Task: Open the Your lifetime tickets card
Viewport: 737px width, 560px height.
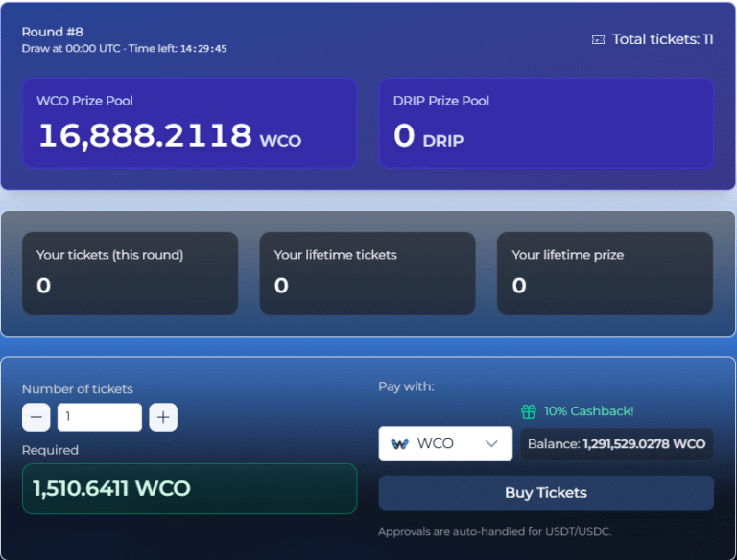Action: point(368,272)
